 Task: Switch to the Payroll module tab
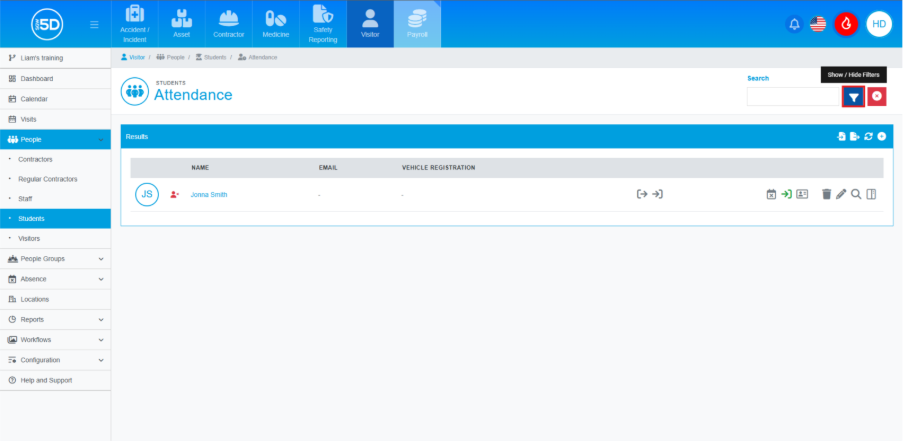point(417,24)
